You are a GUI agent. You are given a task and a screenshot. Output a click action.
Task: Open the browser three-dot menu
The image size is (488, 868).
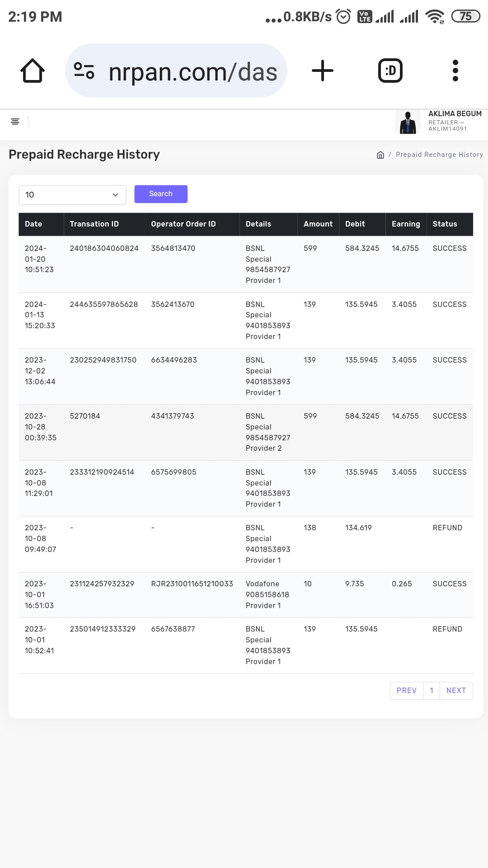[455, 71]
